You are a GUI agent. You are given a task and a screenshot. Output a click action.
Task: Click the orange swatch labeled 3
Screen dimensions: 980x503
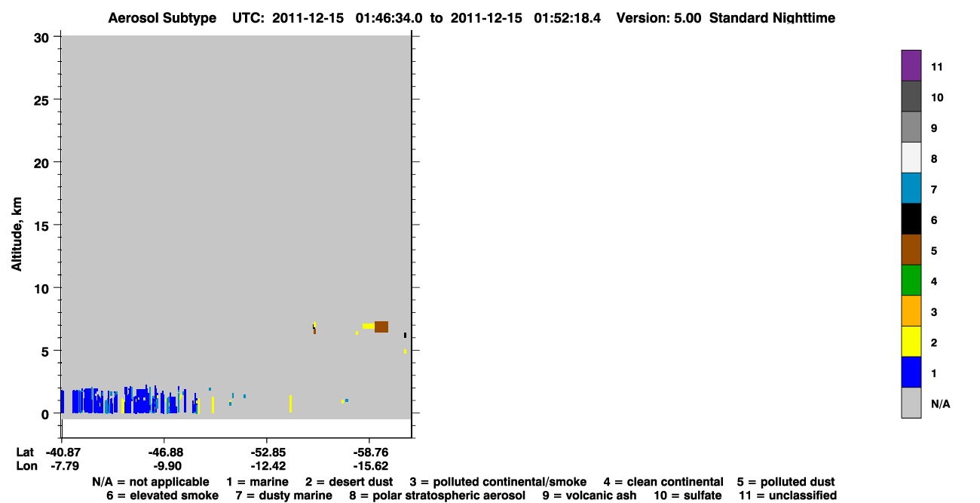click(x=911, y=311)
